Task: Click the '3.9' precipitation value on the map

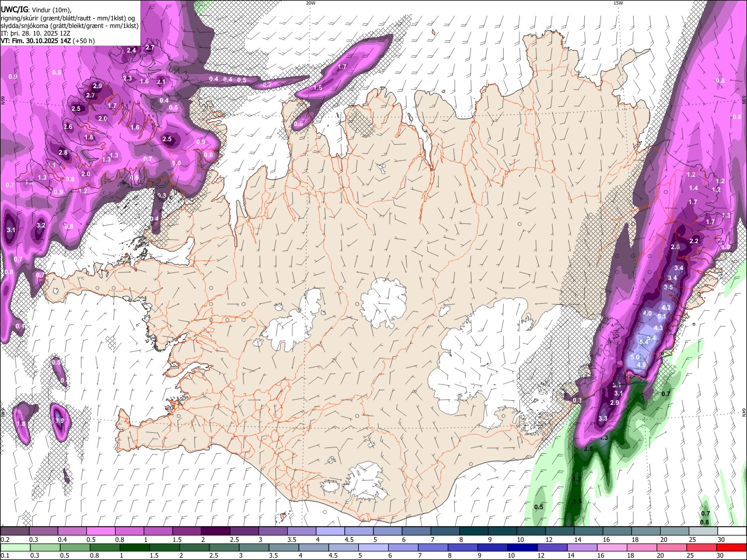Action: 59,421
